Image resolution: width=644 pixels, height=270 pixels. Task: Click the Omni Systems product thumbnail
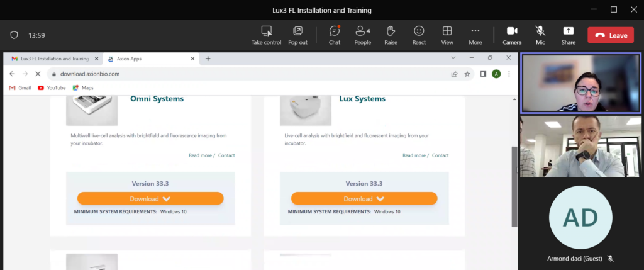pyautogui.click(x=92, y=111)
